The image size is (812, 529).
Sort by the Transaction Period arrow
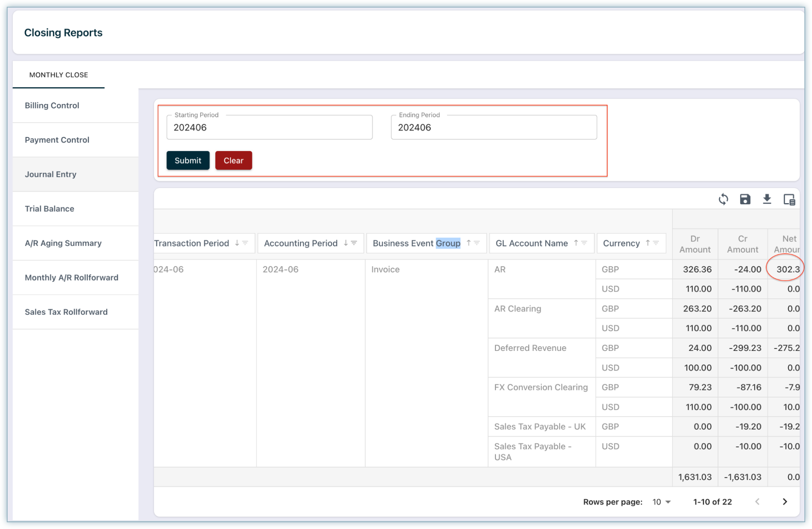click(x=237, y=243)
